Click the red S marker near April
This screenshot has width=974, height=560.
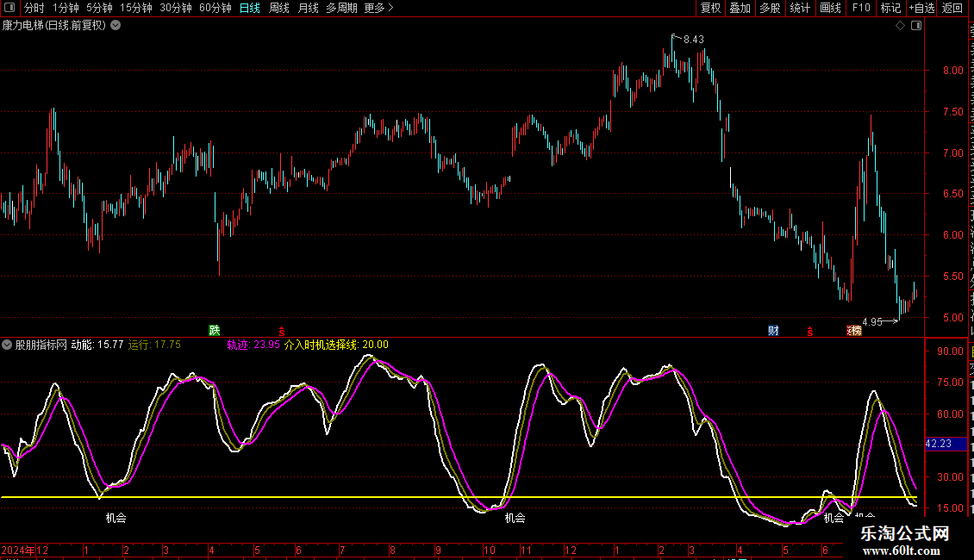click(281, 332)
